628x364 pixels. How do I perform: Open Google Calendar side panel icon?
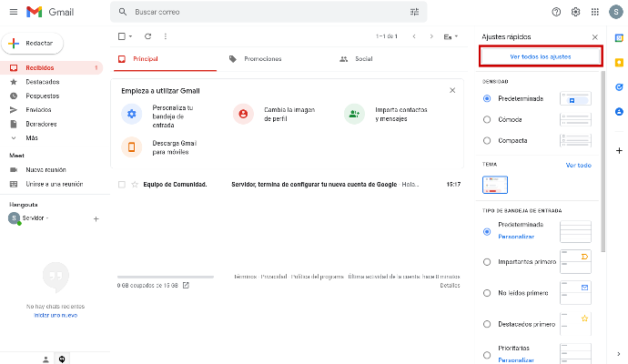[x=619, y=38]
